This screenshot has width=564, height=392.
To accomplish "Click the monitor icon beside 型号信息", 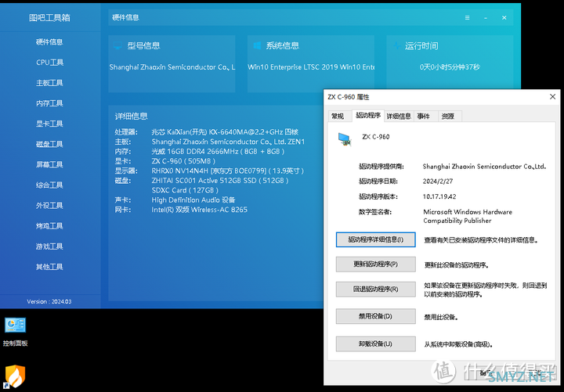I will (x=117, y=45).
